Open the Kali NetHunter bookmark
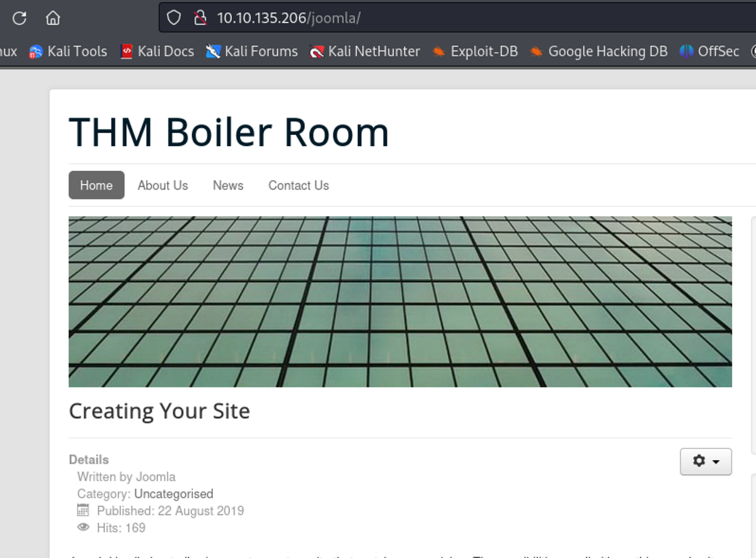 [364, 52]
